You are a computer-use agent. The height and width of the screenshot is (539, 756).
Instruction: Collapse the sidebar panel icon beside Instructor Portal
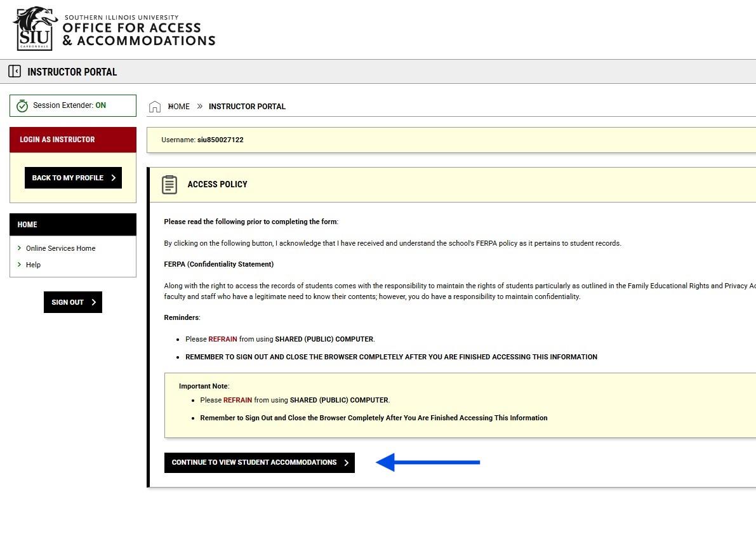click(15, 71)
